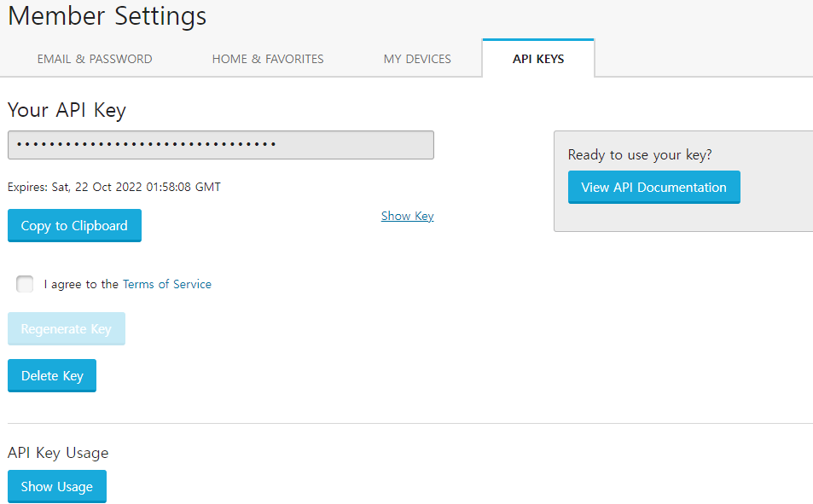Open the Terms of Service link
This screenshot has height=504, width=813.
pos(167,284)
